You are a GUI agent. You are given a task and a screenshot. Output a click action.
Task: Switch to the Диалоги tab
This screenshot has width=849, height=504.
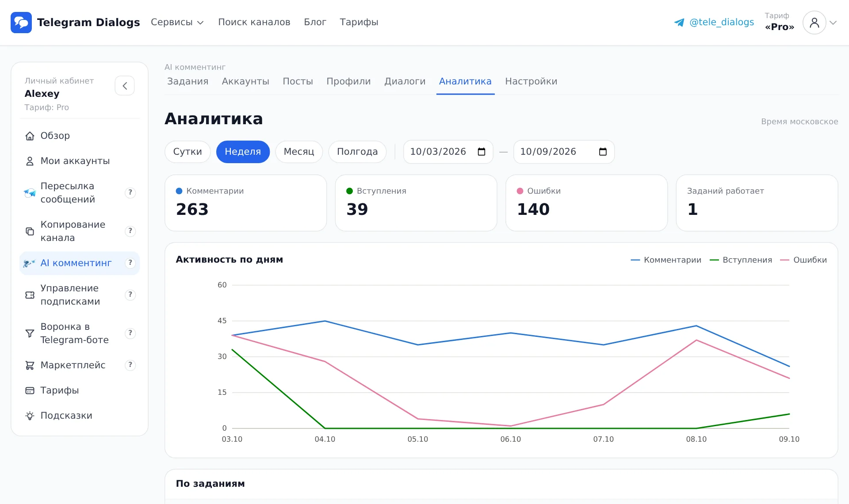click(405, 81)
